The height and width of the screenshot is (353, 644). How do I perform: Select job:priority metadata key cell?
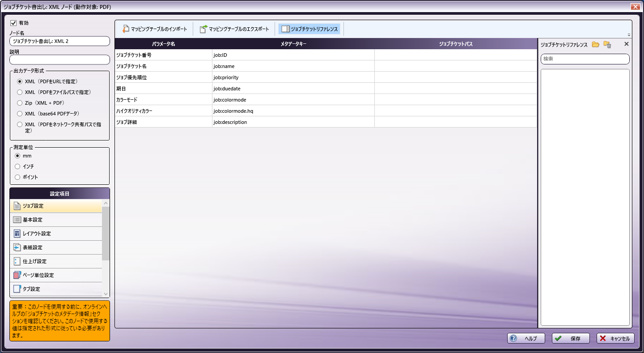293,77
